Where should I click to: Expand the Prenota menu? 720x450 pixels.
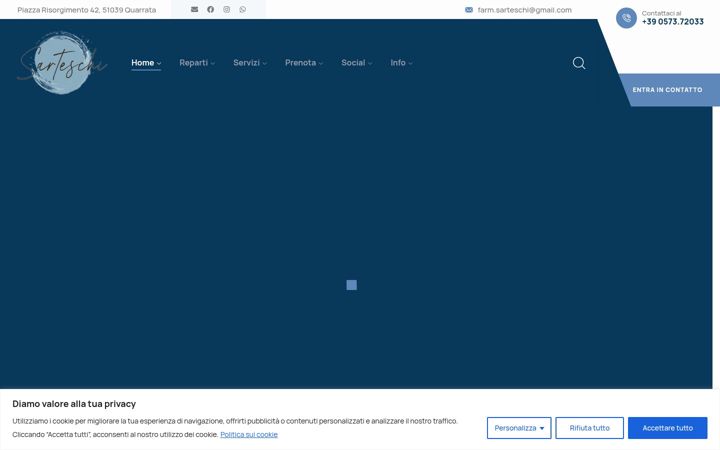coord(304,63)
